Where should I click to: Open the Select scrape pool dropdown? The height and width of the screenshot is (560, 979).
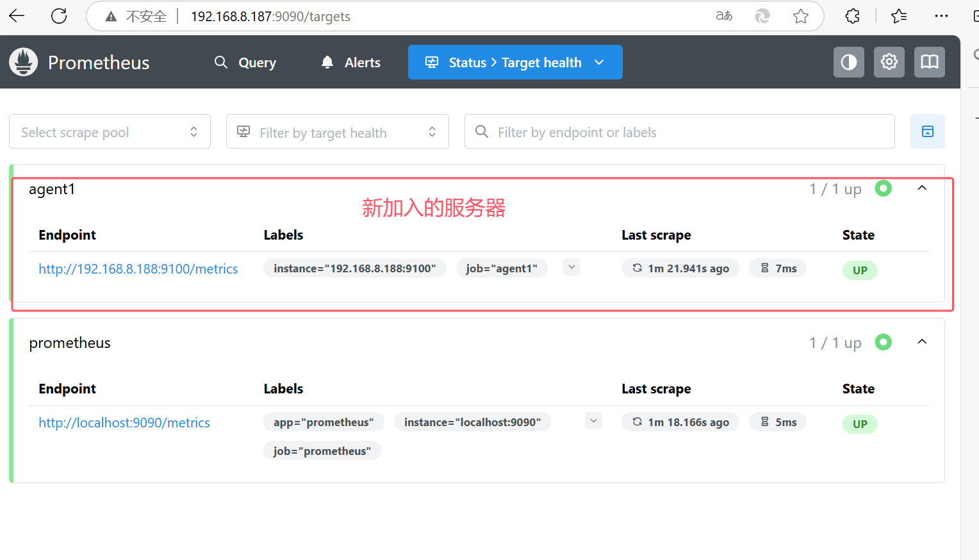click(110, 131)
